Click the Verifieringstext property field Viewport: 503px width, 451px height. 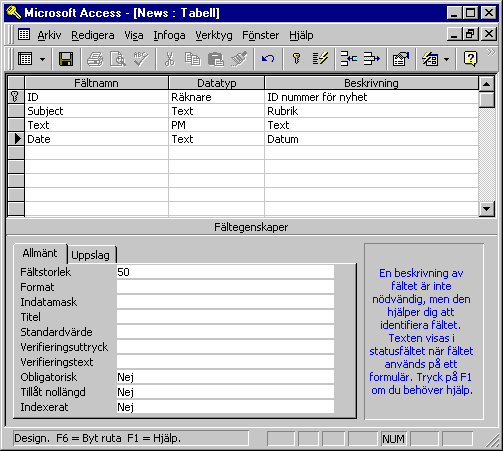225,362
